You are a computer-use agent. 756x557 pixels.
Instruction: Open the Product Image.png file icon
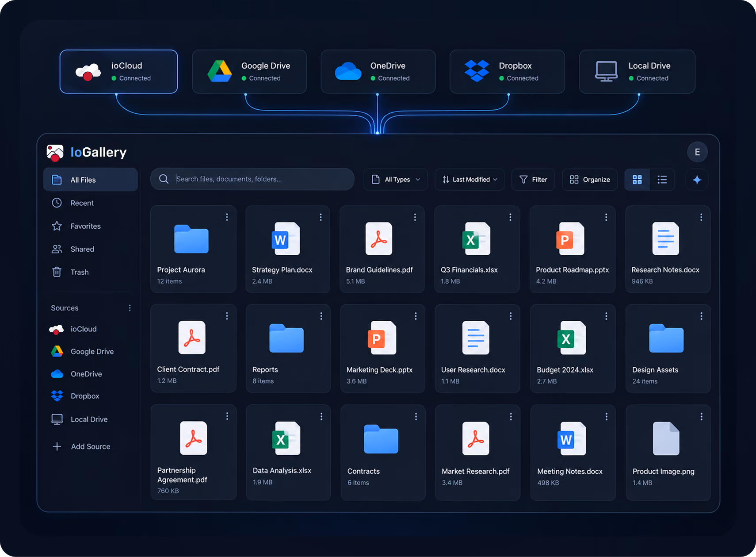pyautogui.click(x=666, y=438)
